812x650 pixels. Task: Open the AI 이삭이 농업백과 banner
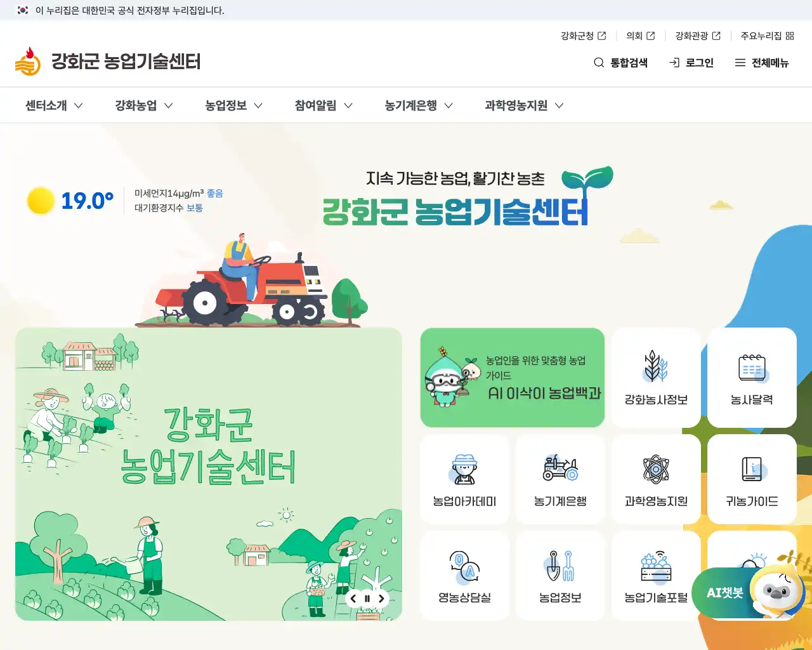click(x=513, y=378)
